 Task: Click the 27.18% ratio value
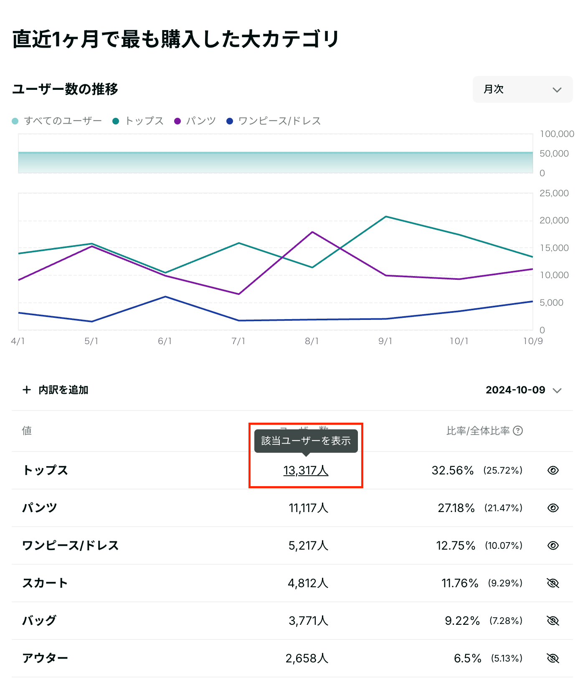tap(456, 508)
